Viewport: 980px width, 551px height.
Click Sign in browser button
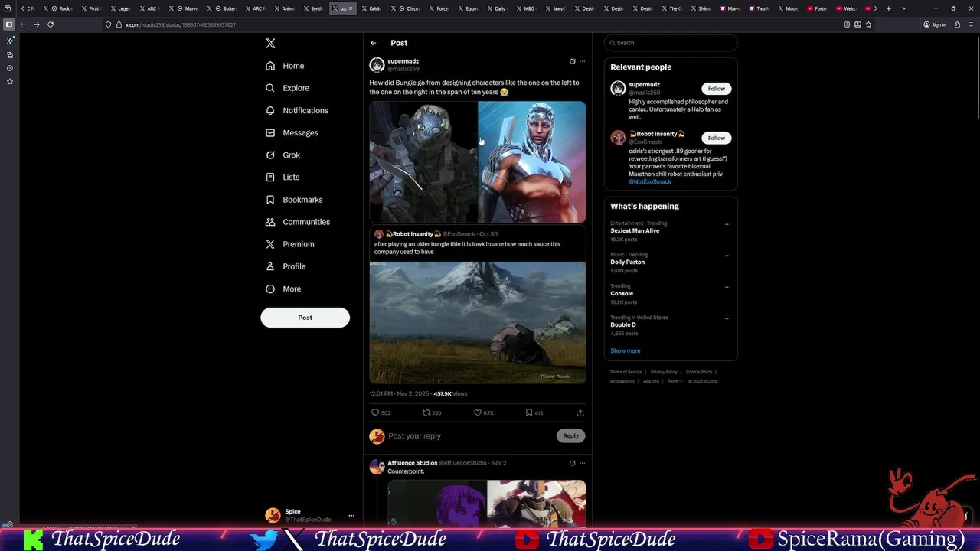(935, 24)
